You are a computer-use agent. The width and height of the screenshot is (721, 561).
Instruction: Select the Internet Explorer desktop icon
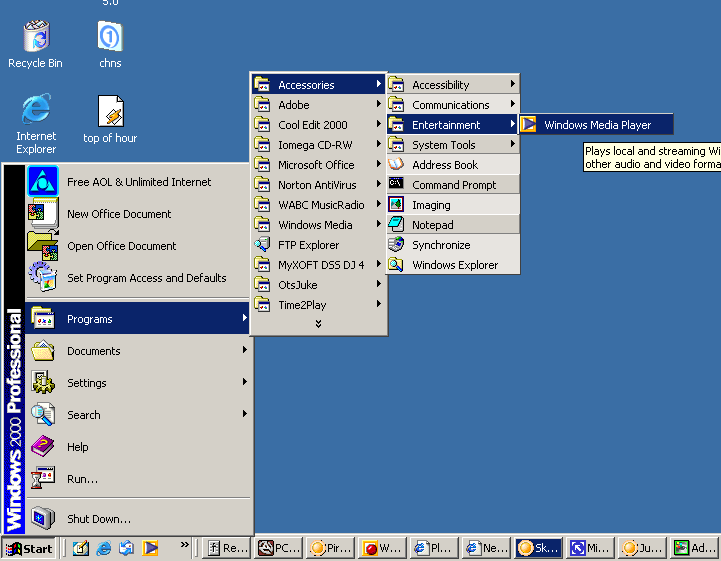tap(36, 110)
